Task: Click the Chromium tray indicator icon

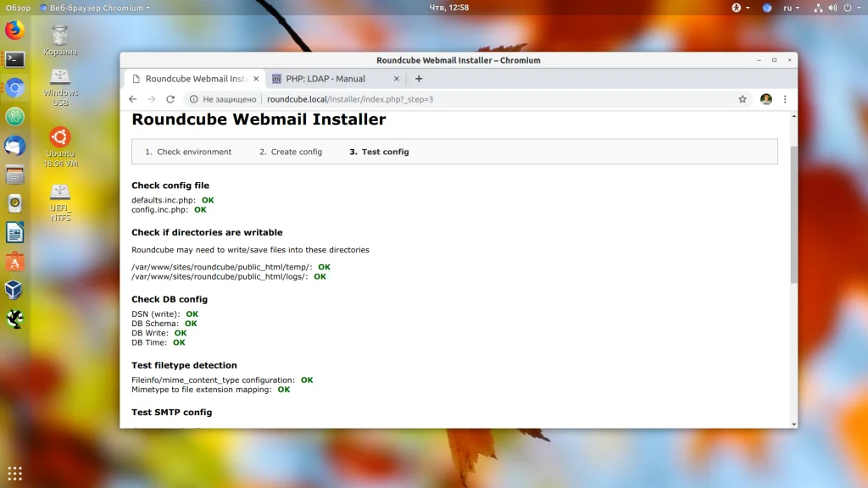Action: click(x=766, y=8)
